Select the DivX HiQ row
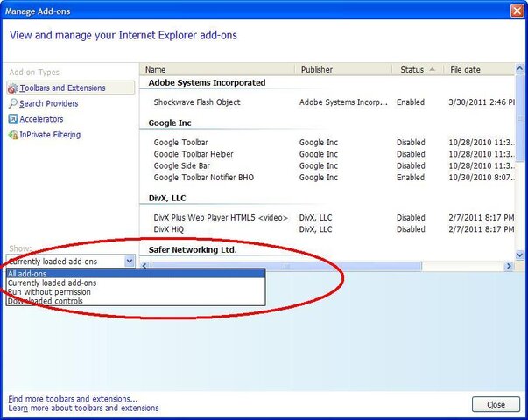528x420 pixels. [x=327, y=229]
